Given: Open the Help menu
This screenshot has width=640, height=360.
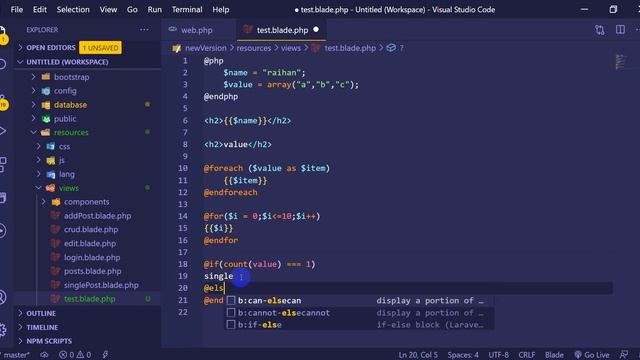Looking at the screenshot, I should click(x=220, y=9).
